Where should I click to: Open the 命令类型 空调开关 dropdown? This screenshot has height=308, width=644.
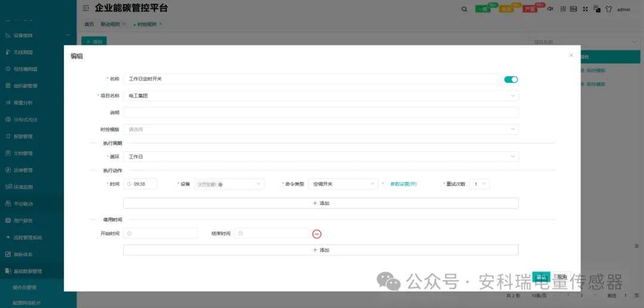pos(343,184)
